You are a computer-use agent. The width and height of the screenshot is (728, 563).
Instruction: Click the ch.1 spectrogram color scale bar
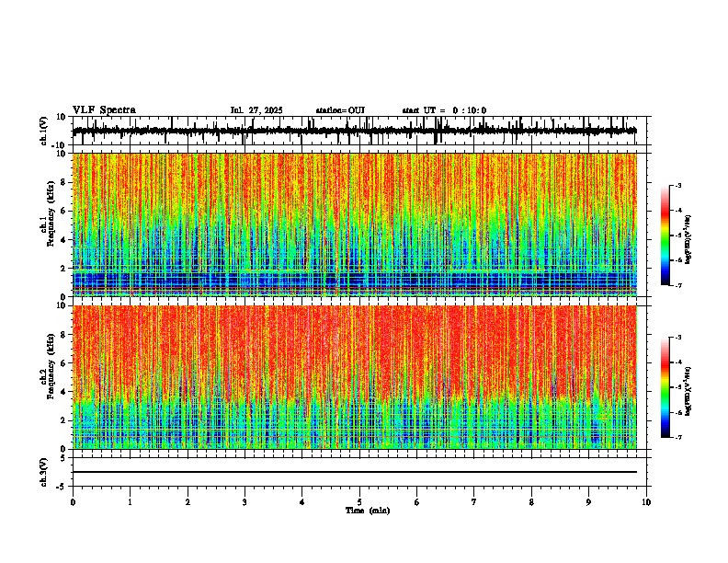665,236
